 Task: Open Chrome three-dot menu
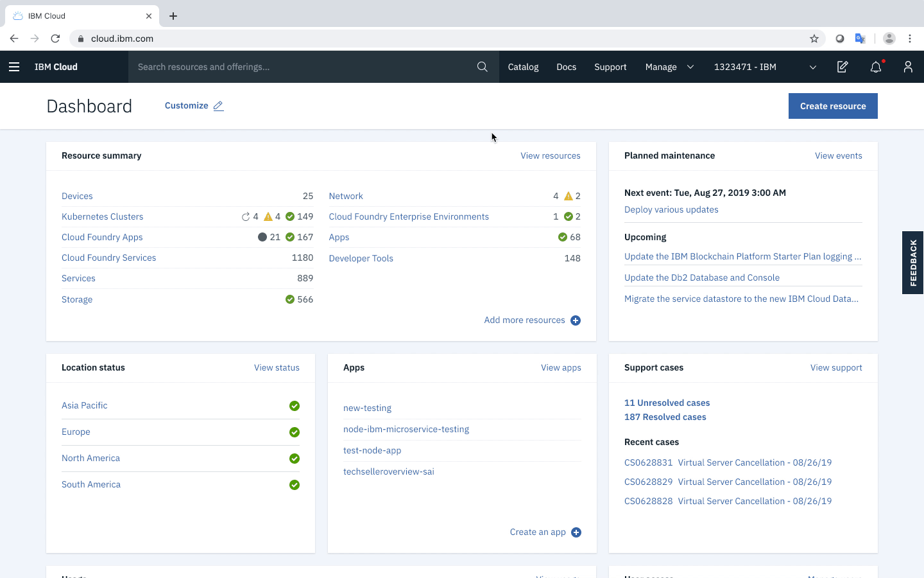coord(910,39)
